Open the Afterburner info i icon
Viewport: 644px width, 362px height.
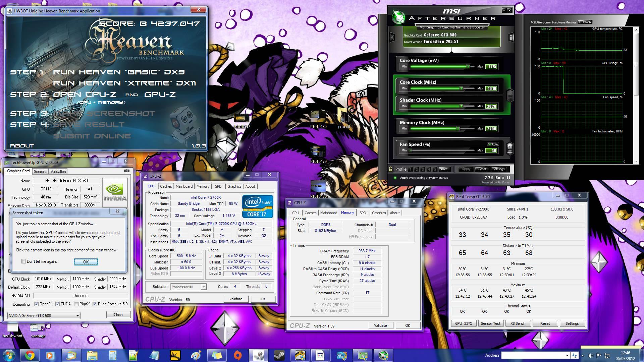coord(511,37)
